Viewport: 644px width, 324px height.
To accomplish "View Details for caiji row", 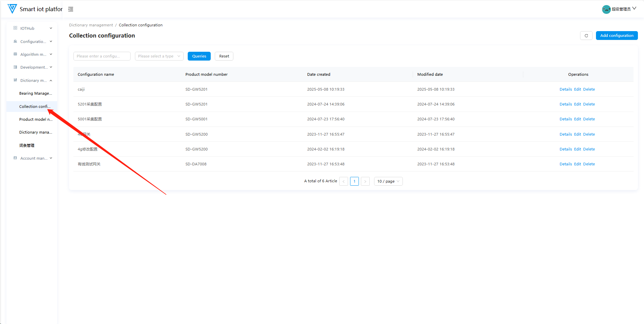I will coord(566,89).
